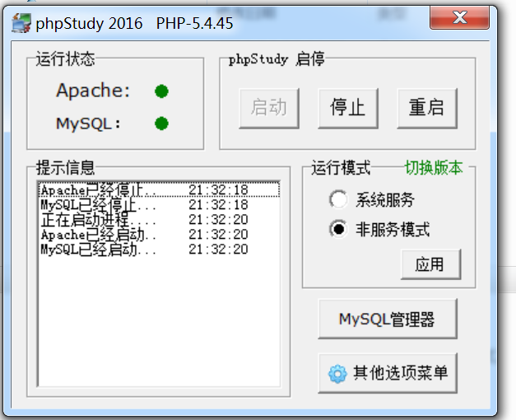
Task: Open the 其他选项菜单 button
Action: (x=388, y=373)
